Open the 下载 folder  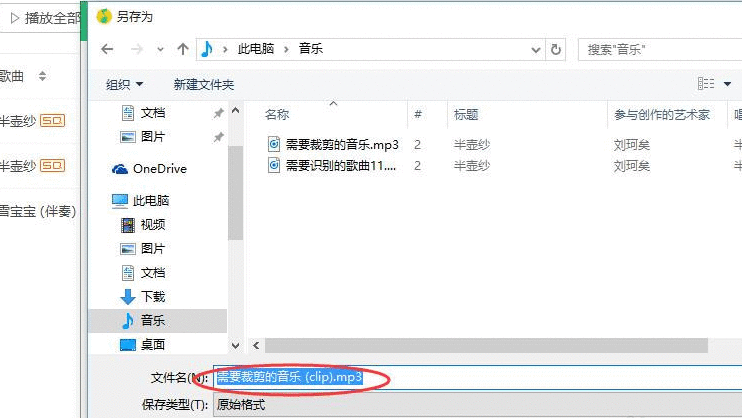tap(153, 297)
